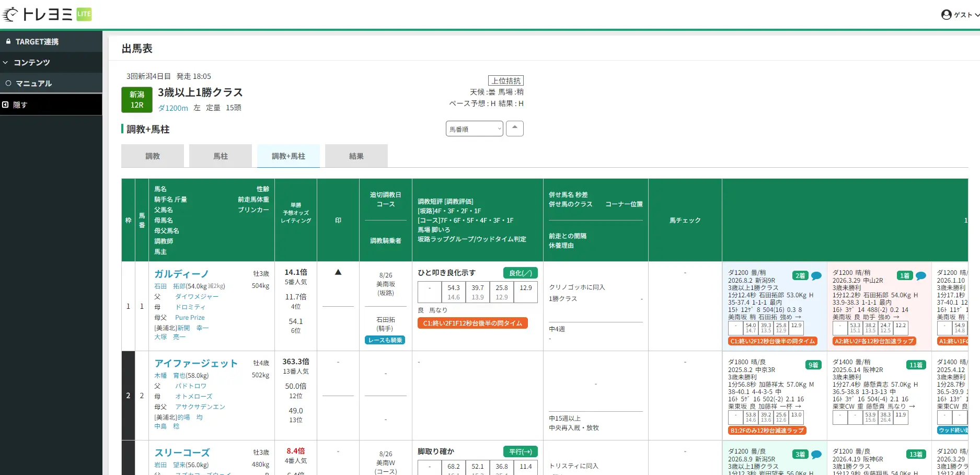Screen dimensions: 980x475
Task: Switch to the 結果 tab
Action: click(x=356, y=156)
